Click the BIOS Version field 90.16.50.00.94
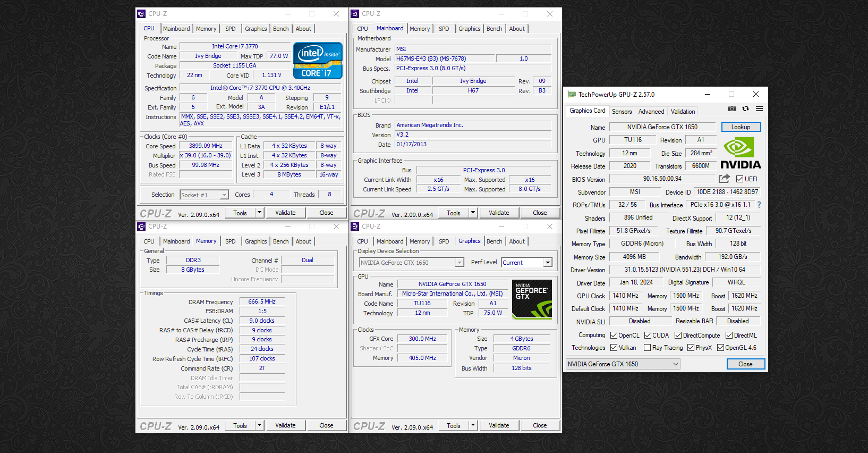Screen dimensions: 868x453 [662, 179]
